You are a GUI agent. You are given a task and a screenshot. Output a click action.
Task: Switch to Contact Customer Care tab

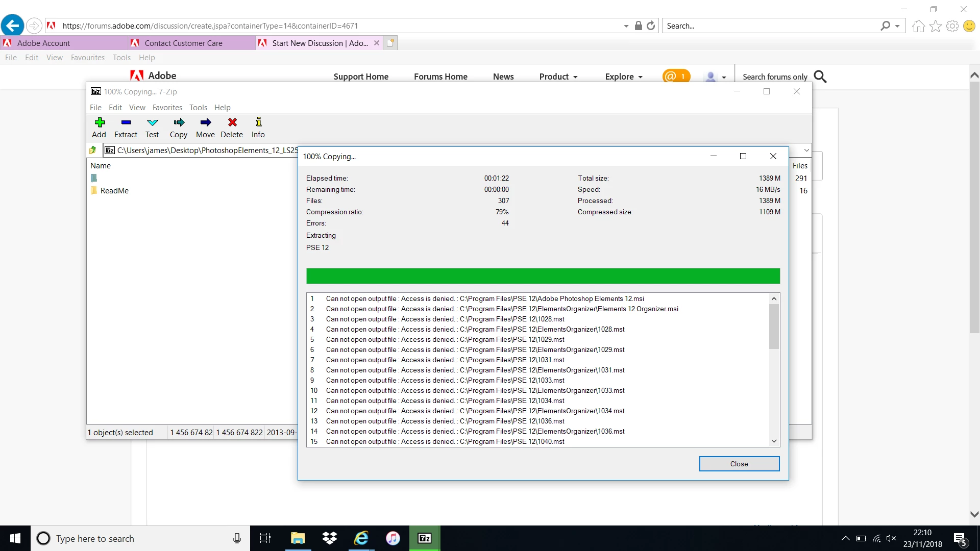183,43
